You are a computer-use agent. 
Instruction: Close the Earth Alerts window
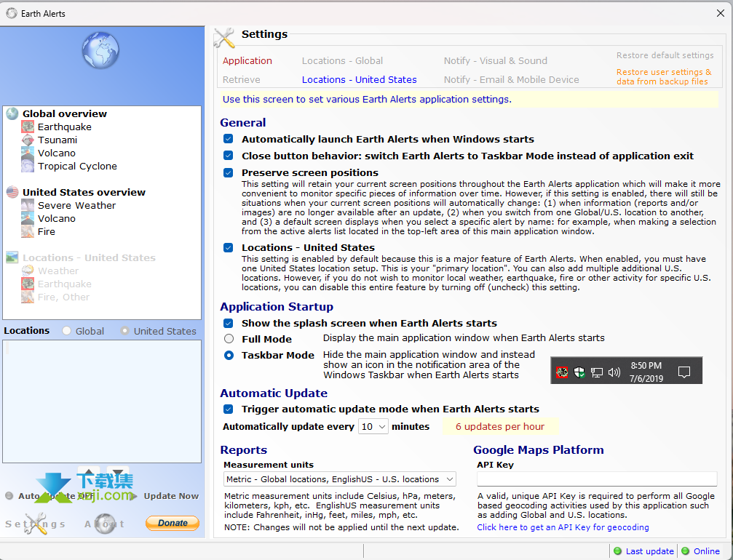coord(721,13)
